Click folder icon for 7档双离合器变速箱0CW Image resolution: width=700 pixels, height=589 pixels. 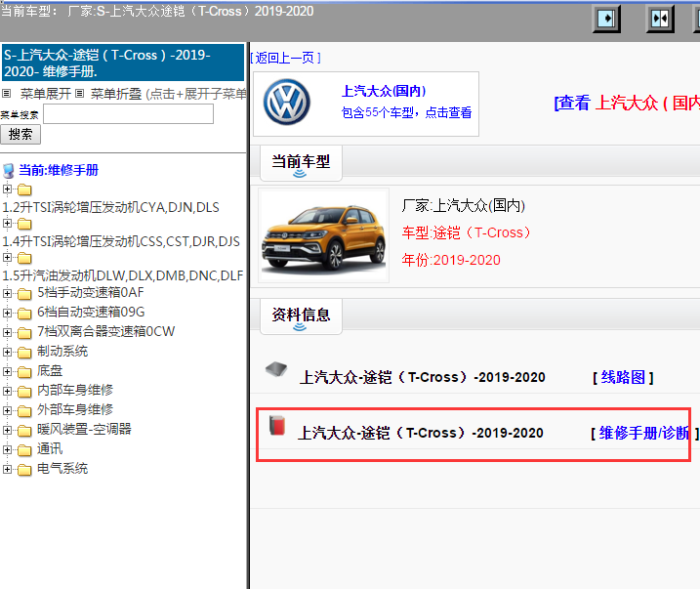point(24,333)
